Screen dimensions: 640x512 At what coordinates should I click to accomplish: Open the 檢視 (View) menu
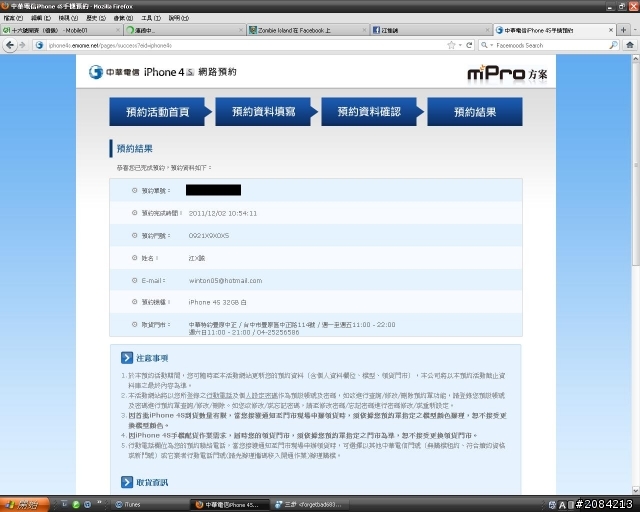(x=68, y=18)
